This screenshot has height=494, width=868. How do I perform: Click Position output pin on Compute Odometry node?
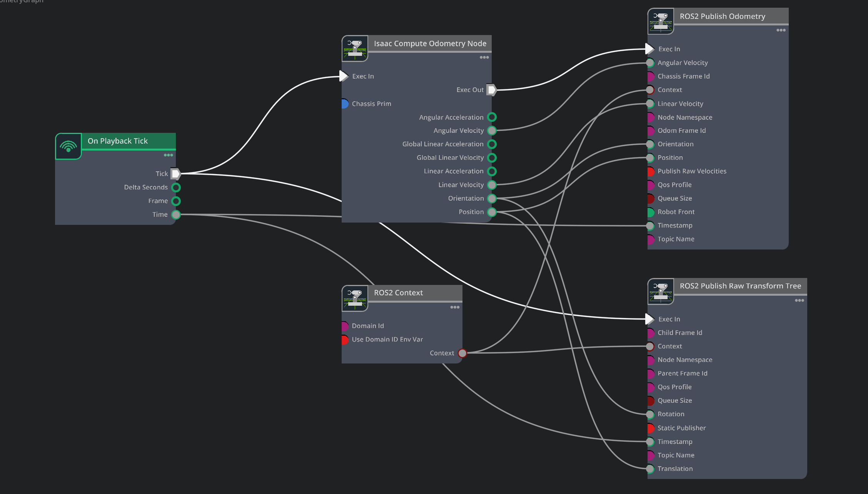(x=492, y=212)
